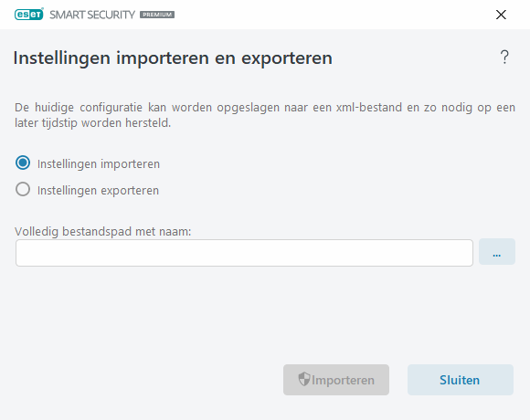Open file browser with the ellipsis button
The image size is (530, 420).
[x=497, y=252]
